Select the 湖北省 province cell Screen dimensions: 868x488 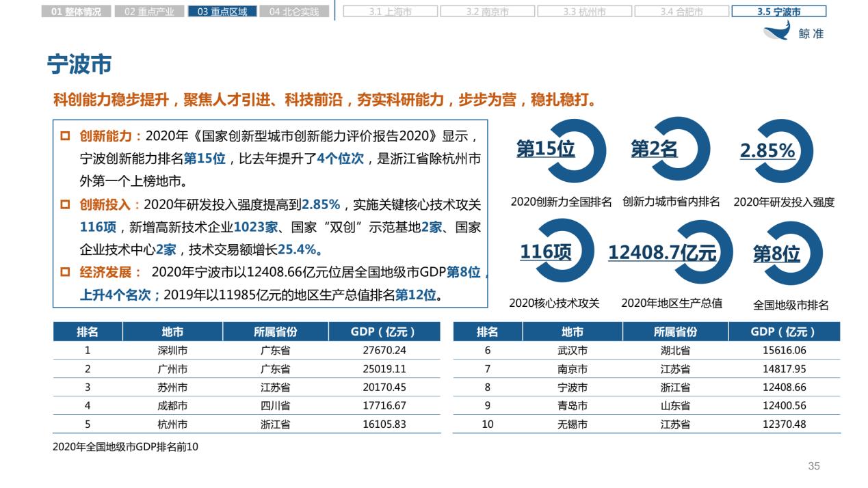tap(675, 351)
